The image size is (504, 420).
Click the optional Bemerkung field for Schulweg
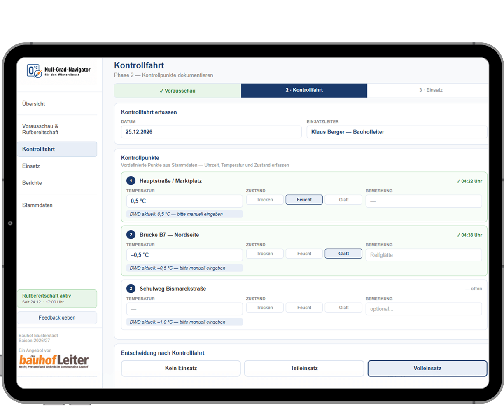[x=424, y=309]
